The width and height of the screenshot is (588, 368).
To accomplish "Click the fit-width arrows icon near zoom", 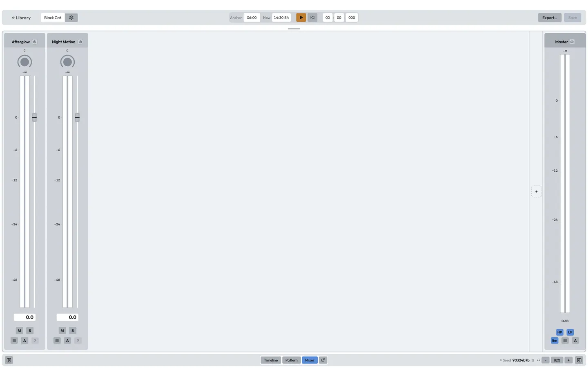I will 539,360.
